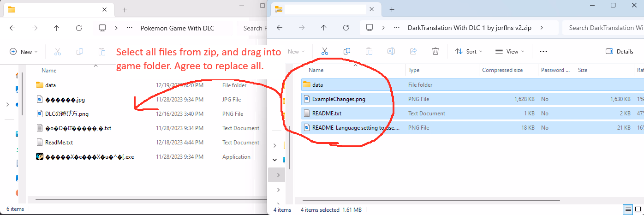Go up from Pokemon Game With DLC folder
The image size is (644, 215).
pyautogui.click(x=57, y=28)
